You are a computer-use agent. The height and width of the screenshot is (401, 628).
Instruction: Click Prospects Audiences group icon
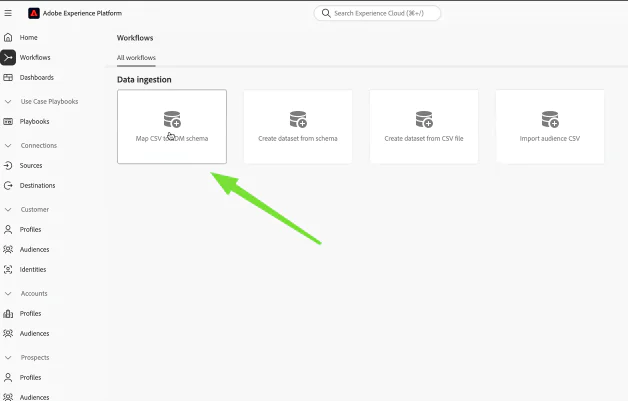[8, 397]
